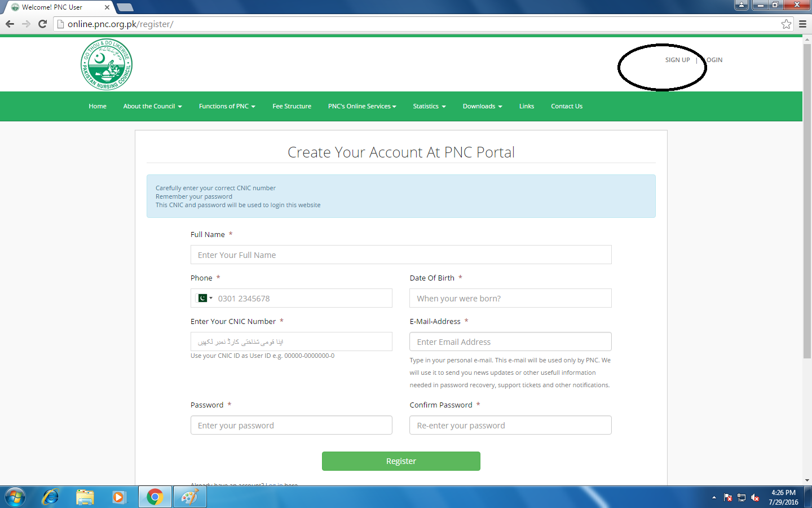
Task: Expand the Downloads menu
Action: (482, 106)
